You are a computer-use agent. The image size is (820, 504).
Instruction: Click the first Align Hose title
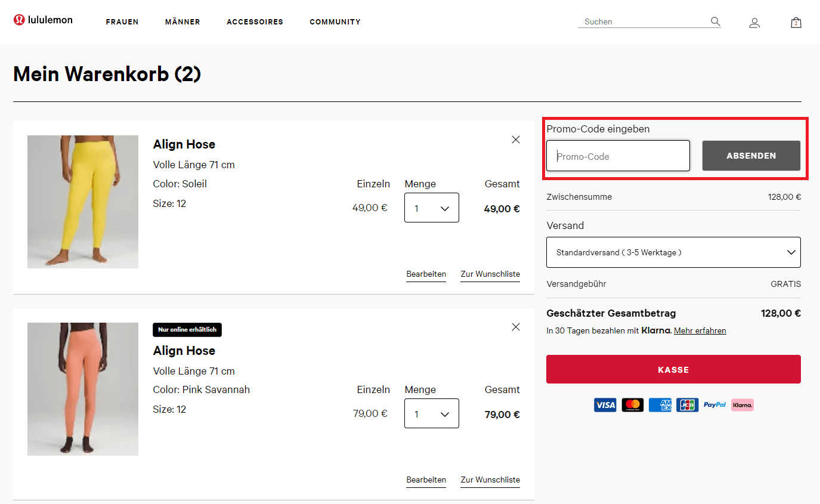pos(184,144)
